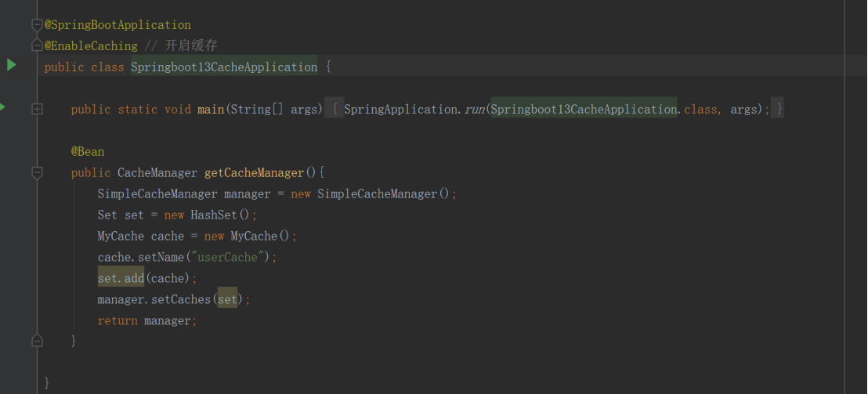Run the main method via gutter arrow
This screenshot has height=394, width=868.
point(2,107)
